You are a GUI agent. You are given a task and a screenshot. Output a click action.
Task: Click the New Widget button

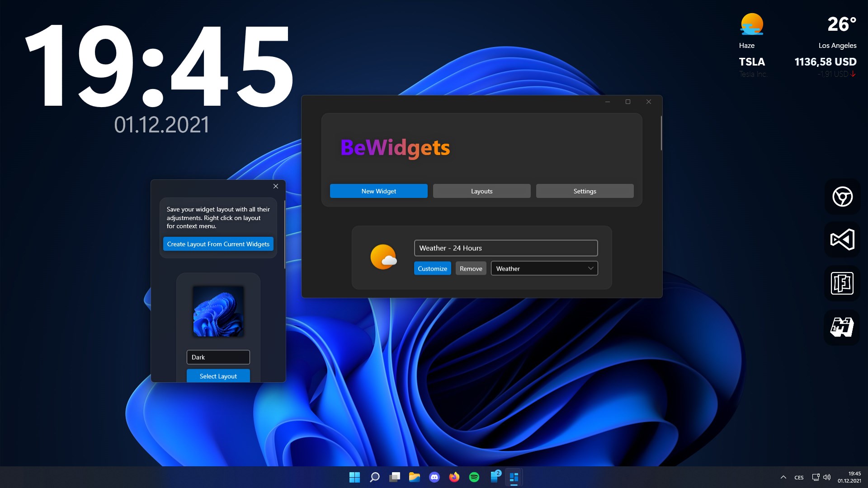point(378,191)
